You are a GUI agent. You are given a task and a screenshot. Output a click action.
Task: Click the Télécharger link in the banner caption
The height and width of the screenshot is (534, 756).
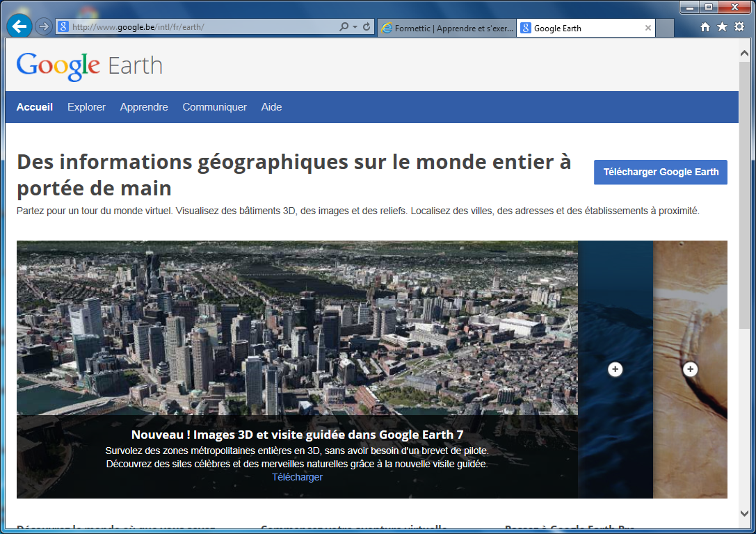[x=297, y=477]
